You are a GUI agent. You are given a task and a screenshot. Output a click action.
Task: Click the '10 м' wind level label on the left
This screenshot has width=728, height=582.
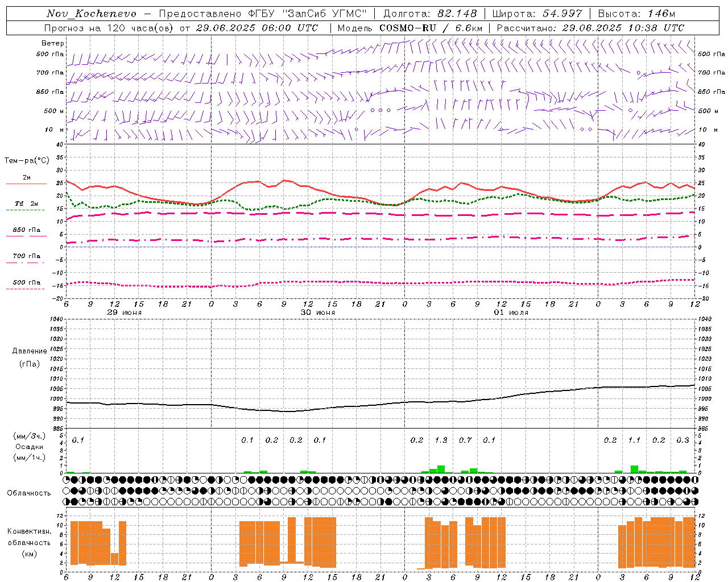pyautogui.click(x=55, y=130)
